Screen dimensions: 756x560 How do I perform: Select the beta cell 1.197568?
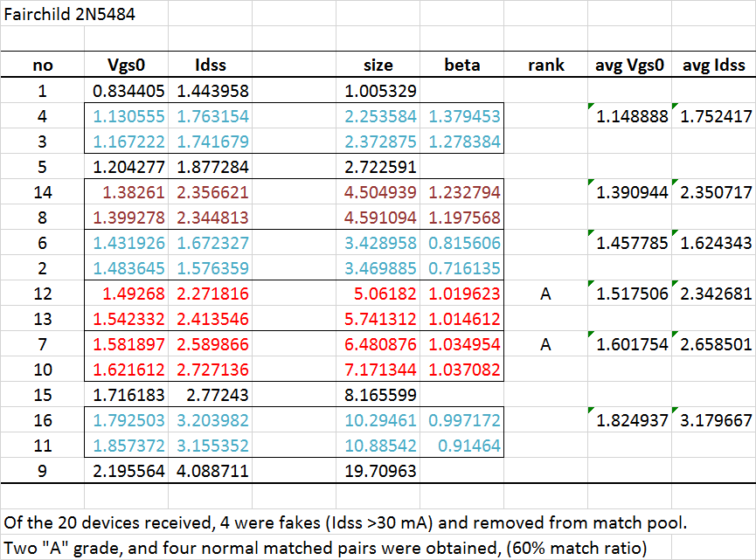[461, 218]
